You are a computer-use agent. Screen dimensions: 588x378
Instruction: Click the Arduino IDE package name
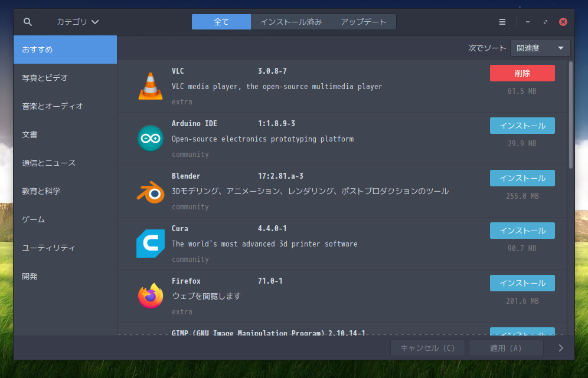point(194,124)
